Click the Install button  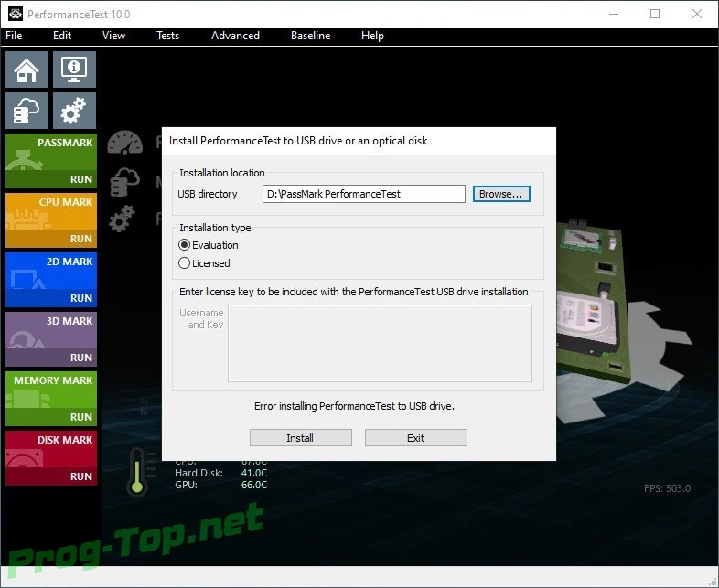[300, 438]
